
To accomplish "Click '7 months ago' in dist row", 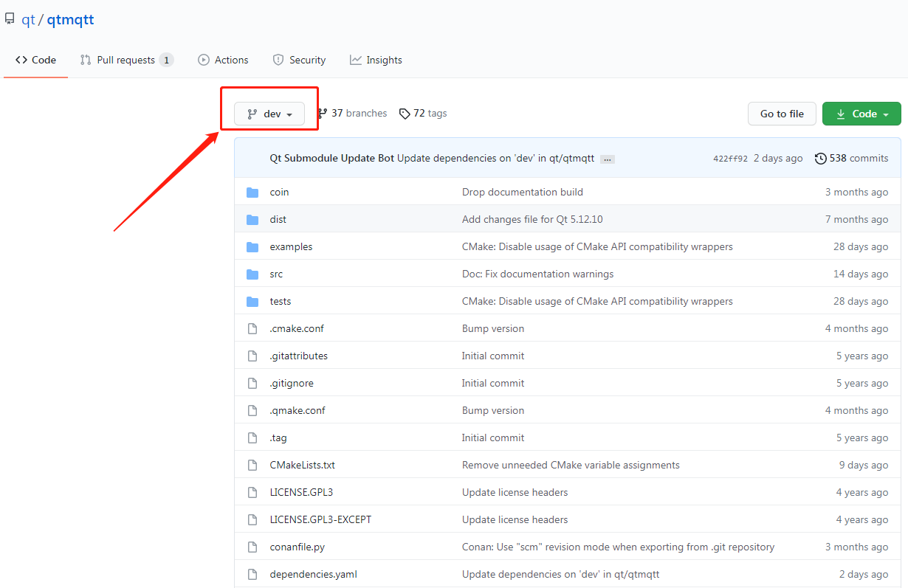I will pyautogui.click(x=857, y=220).
